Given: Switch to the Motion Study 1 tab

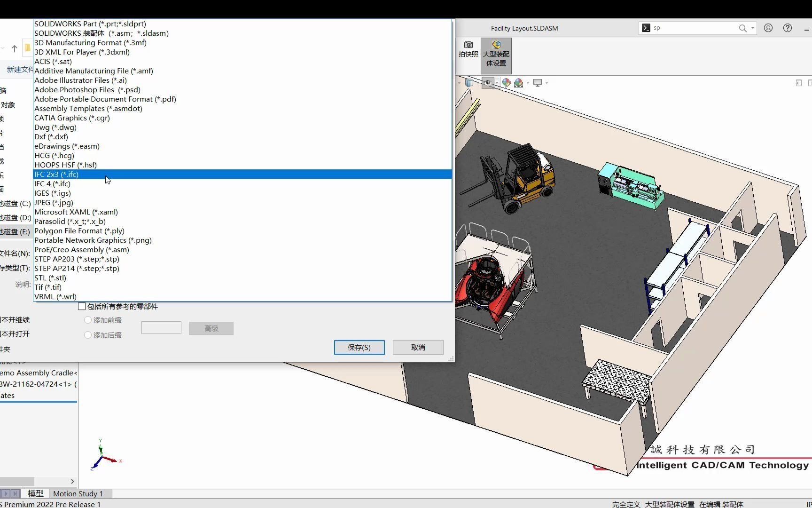Looking at the screenshot, I should coord(78,493).
